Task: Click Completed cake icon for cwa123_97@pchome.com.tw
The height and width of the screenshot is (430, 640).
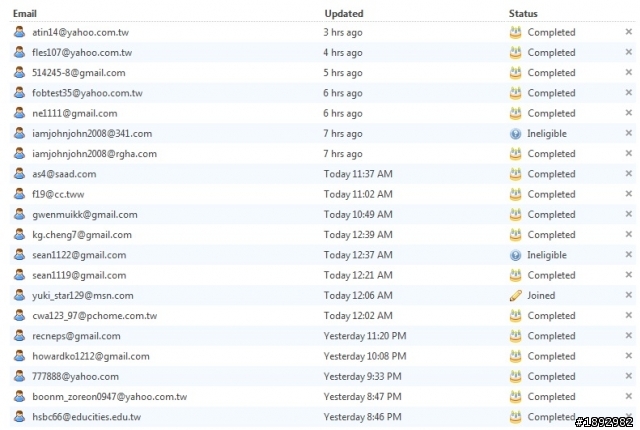Action: (516, 315)
